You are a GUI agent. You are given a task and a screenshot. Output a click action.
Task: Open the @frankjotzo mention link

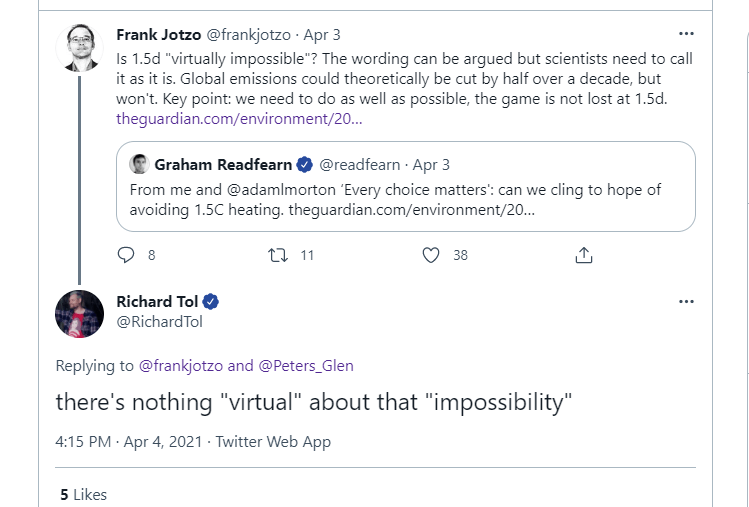pos(182,365)
